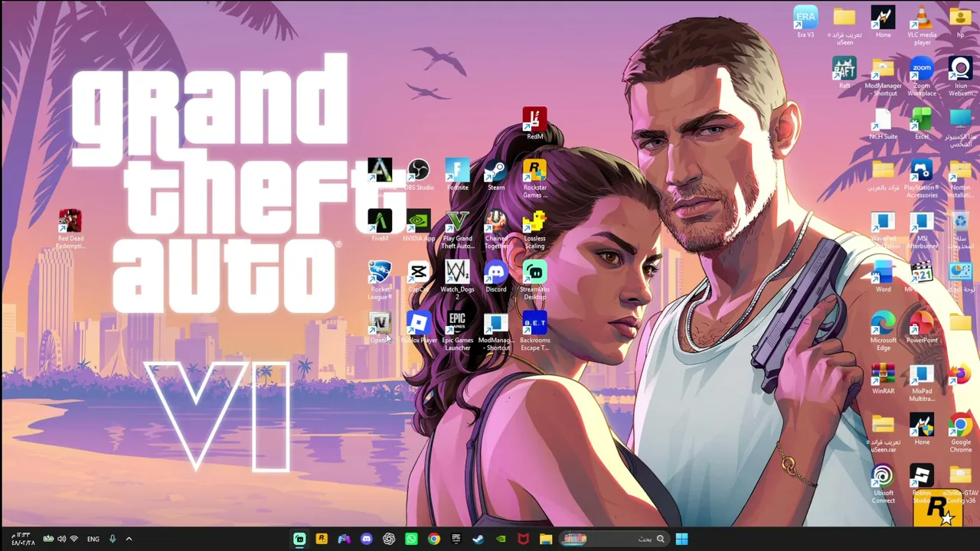Image resolution: width=980 pixels, height=551 pixels.
Task: Open the Epic Games Launcher shortcut
Action: point(457,331)
